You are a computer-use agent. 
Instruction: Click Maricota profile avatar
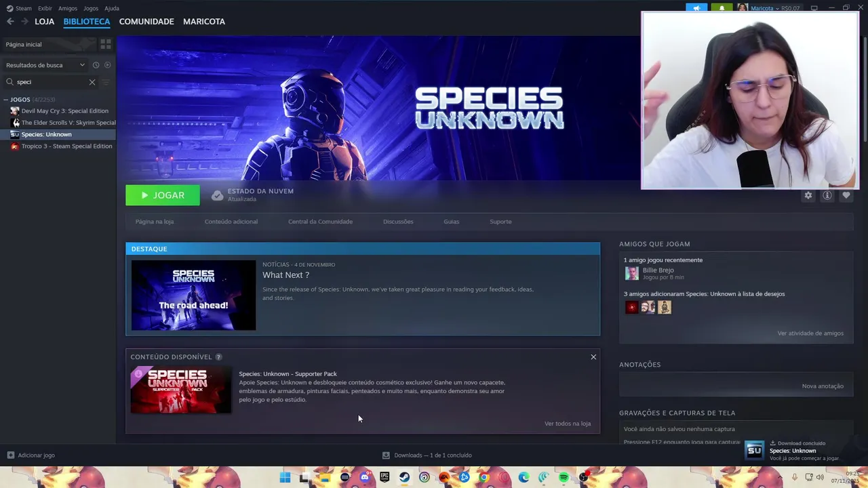pos(743,8)
